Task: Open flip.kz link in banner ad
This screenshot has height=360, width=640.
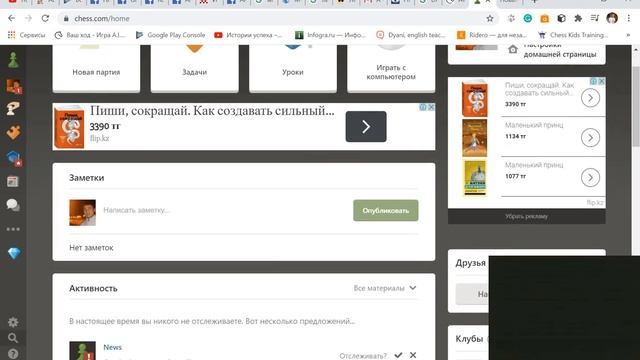Action: 99,138
